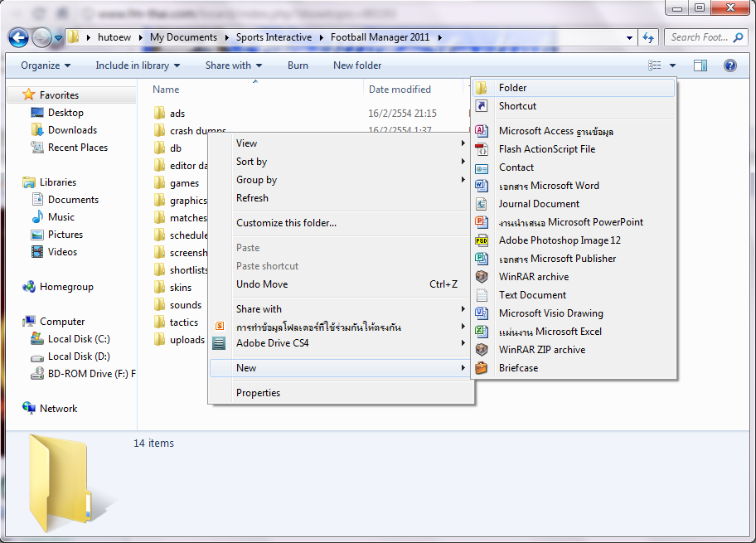Select Microsoft Publisher document icon
Screen dimensions: 756x543
click(x=481, y=259)
